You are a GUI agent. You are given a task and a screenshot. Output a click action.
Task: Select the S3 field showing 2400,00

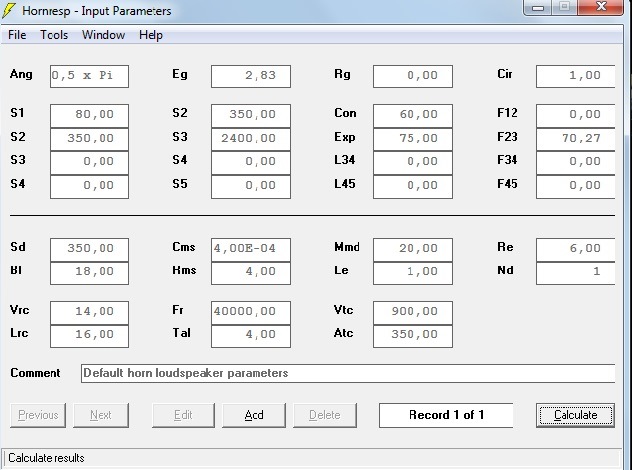tap(251, 139)
